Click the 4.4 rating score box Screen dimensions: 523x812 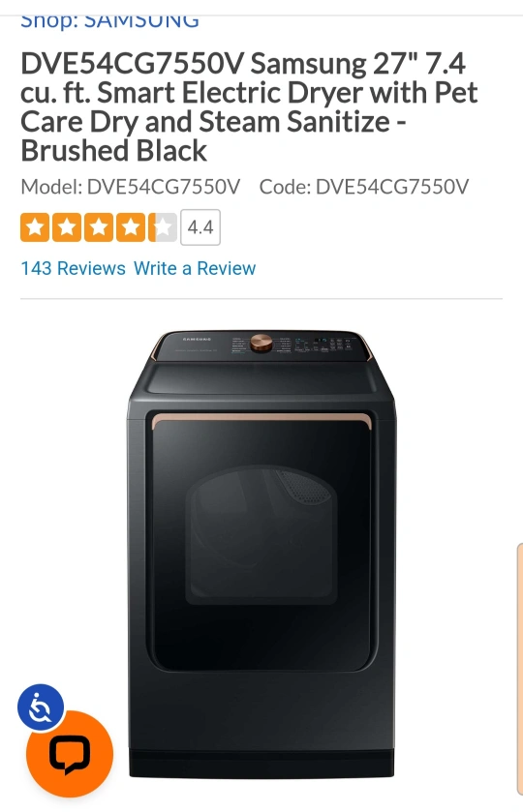coord(200,227)
